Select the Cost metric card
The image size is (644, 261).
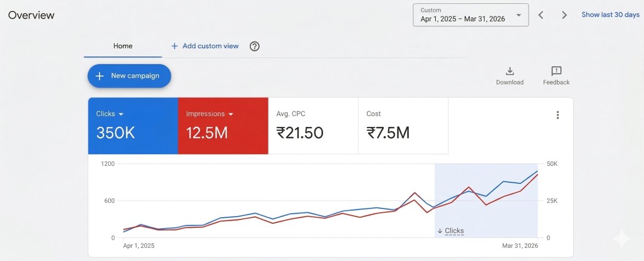click(403, 126)
